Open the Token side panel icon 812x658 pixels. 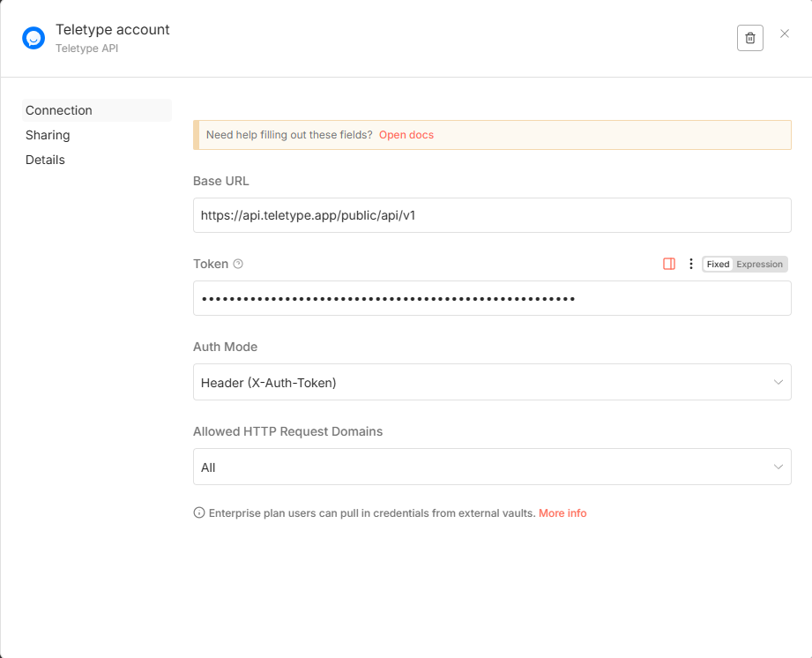click(669, 264)
